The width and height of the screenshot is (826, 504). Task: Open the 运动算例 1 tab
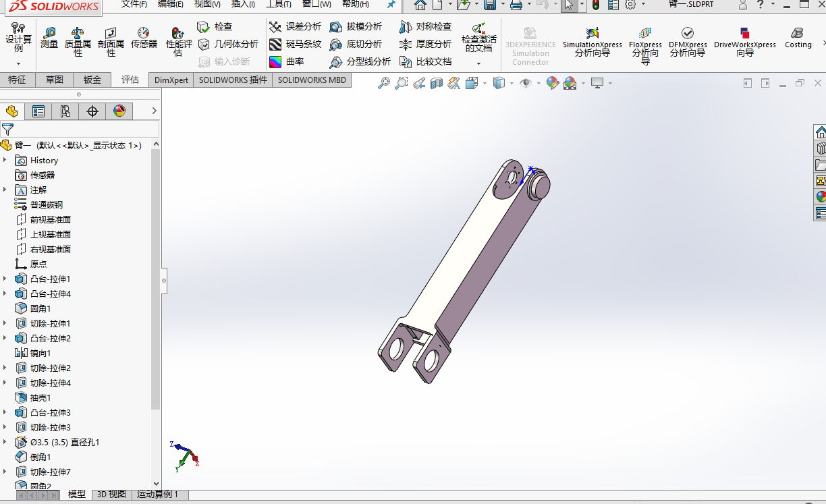click(x=157, y=494)
